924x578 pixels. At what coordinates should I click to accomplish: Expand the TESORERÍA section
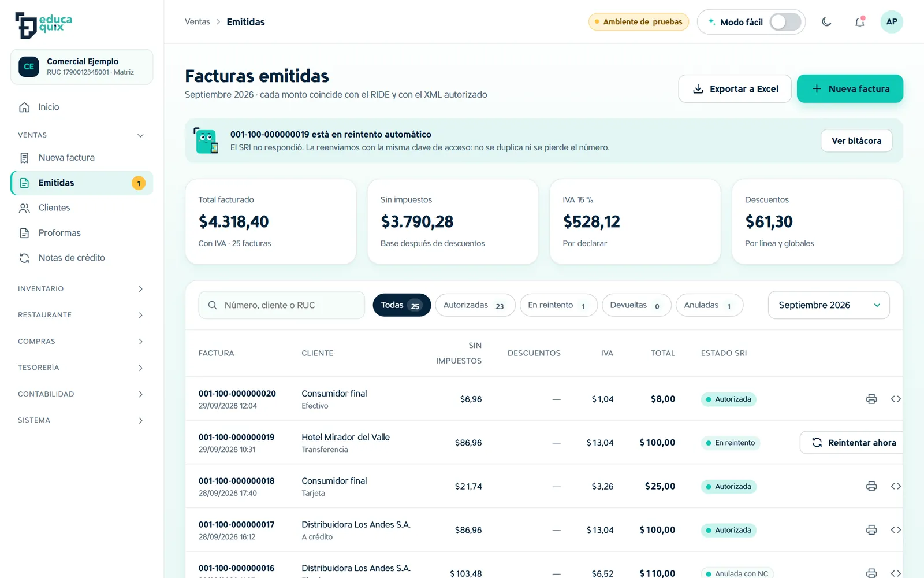coord(81,368)
